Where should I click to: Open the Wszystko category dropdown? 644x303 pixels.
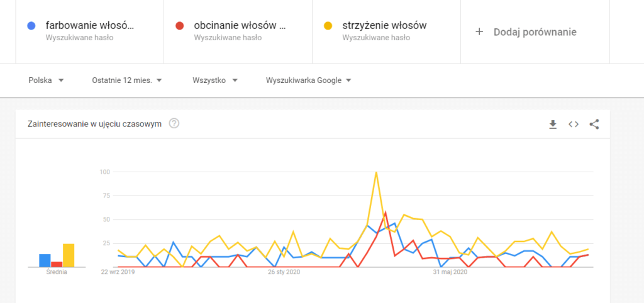tap(215, 80)
